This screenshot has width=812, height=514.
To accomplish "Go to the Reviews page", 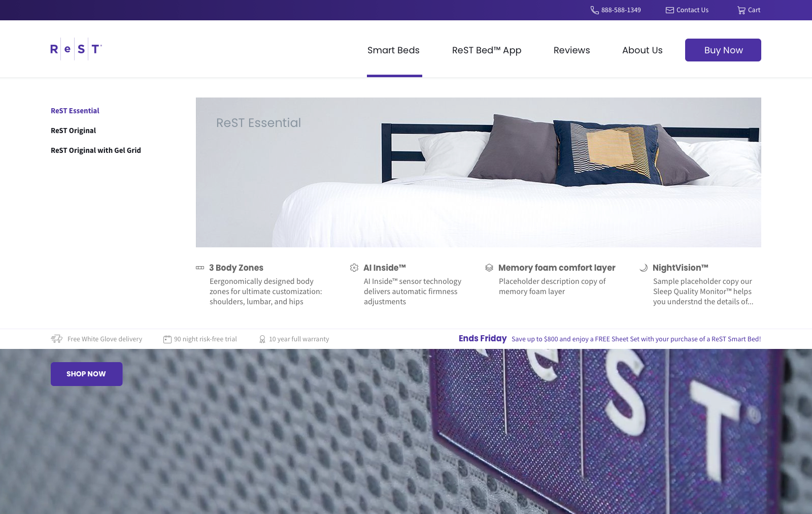I will pos(572,50).
